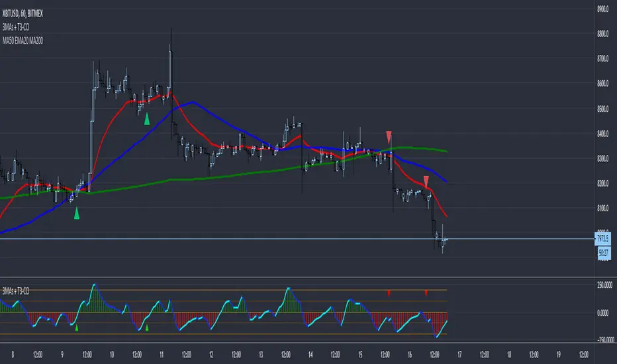Click the 8500.0 price axis label

click(x=603, y=109)
